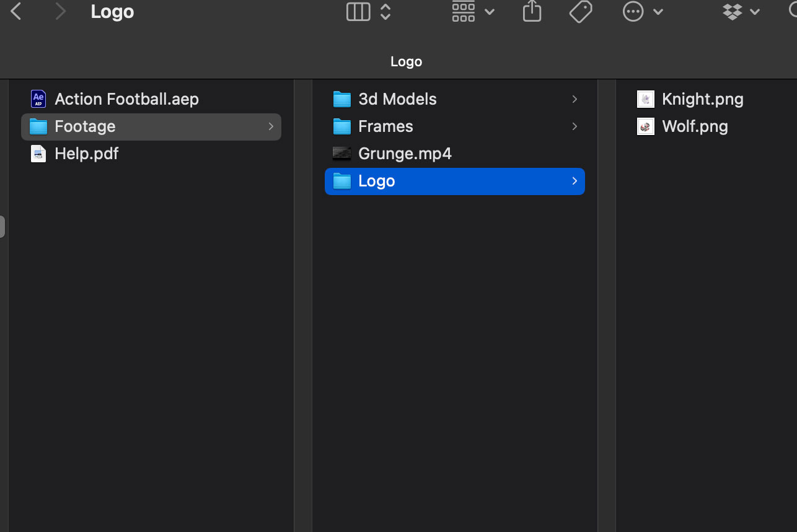Expand chevron next to Frames folder
The image size is (797, 532).
575,126
